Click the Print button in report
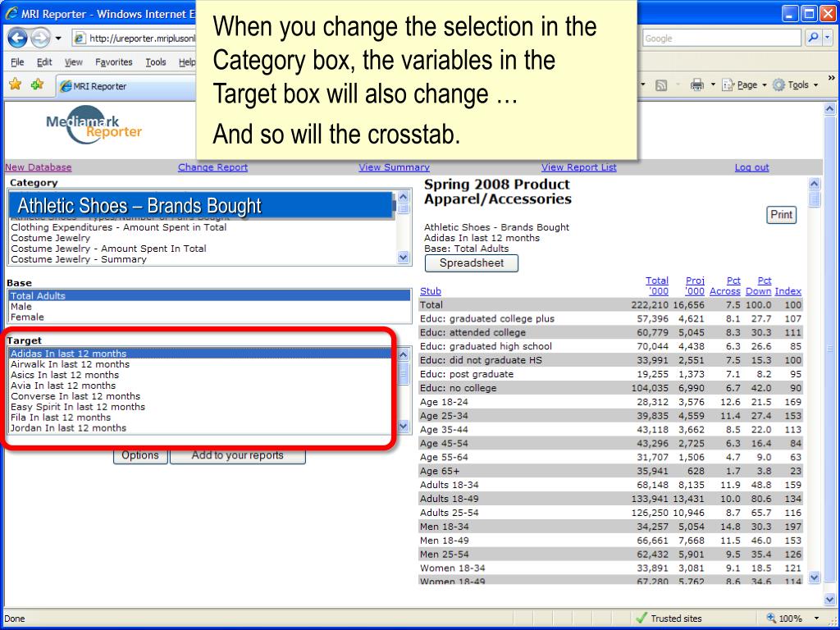Image resolution: width=840 pixels, height=630 pixels. 781,215
